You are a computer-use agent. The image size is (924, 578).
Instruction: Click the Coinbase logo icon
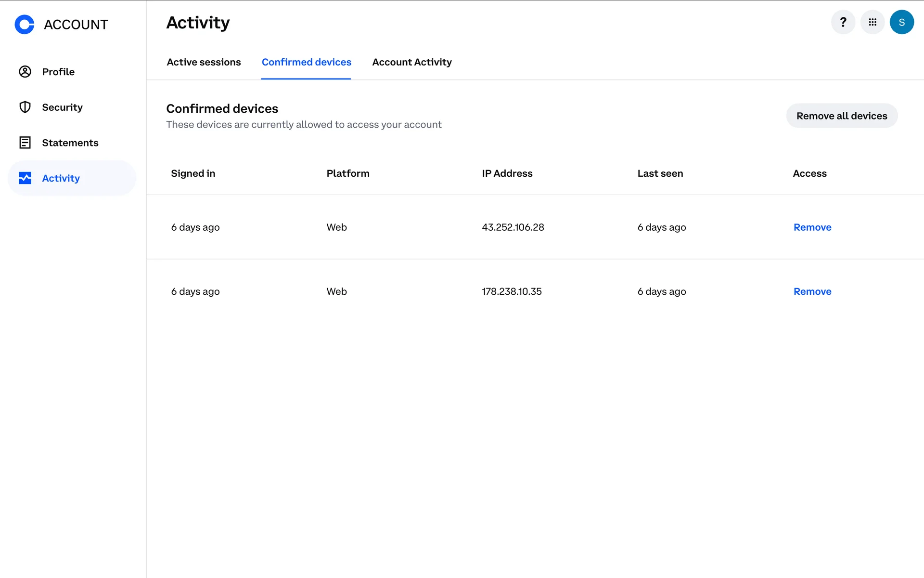(25, 25)
